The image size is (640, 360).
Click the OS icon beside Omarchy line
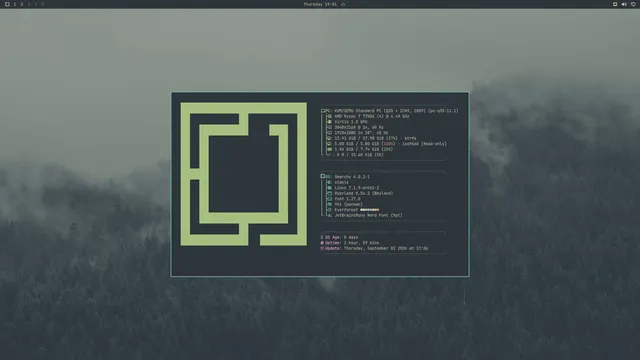tap(323, 176)
